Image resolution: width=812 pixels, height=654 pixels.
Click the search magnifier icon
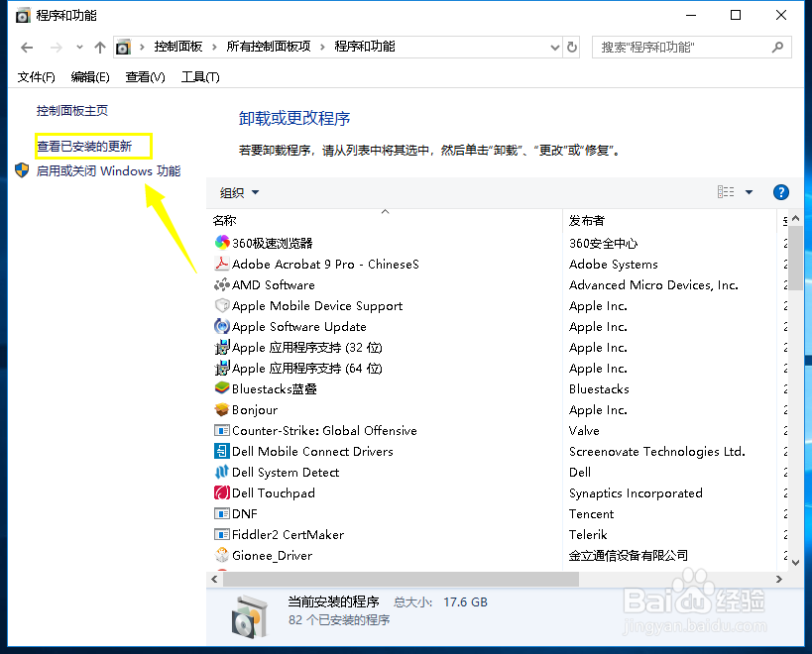(x=777, y=48)
